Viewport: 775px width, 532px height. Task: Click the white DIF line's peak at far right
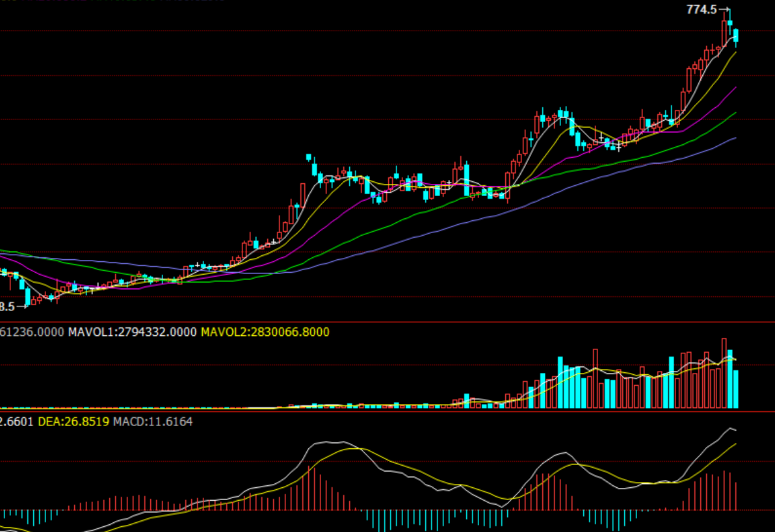729,429
